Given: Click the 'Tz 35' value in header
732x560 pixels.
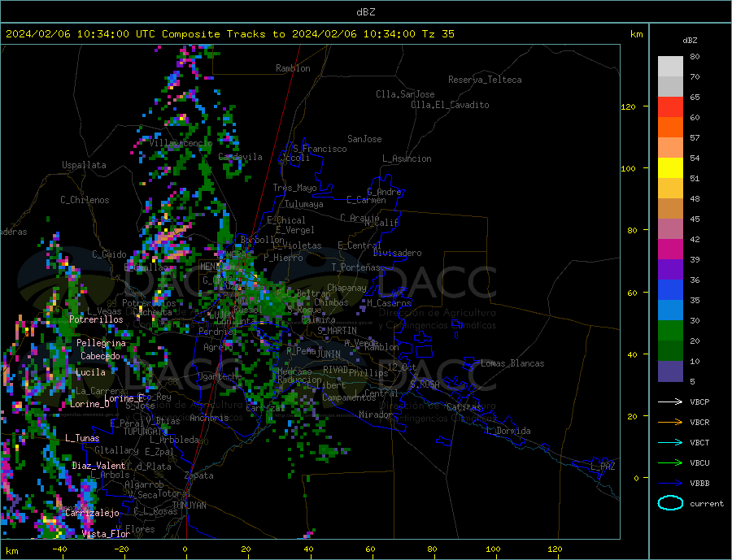Looking at the screenshot, I should (x=438, y=34).
